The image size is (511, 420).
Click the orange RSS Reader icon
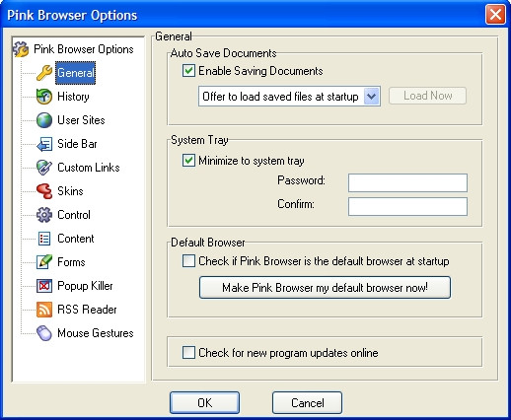tap(44, 310)
